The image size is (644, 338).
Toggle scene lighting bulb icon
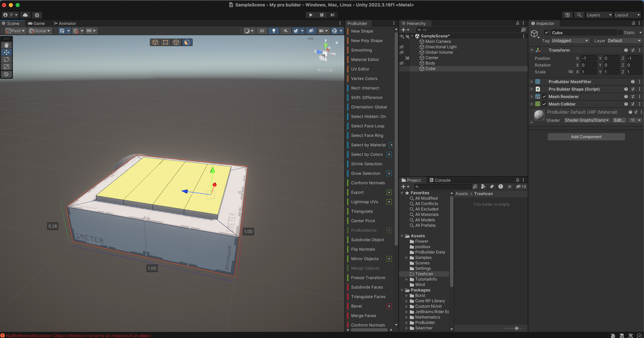[x=274, y=31]
